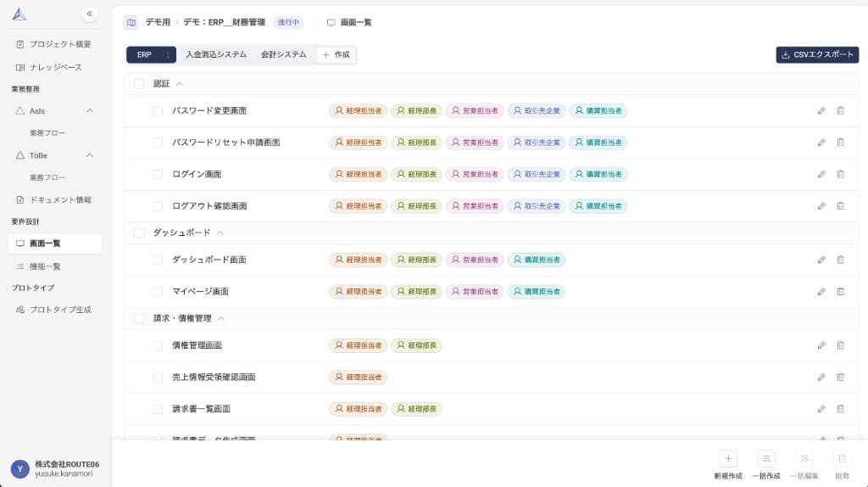Collapse the 請求・債権管理 group
868x487 pixels.
click(x=221, y=318)
